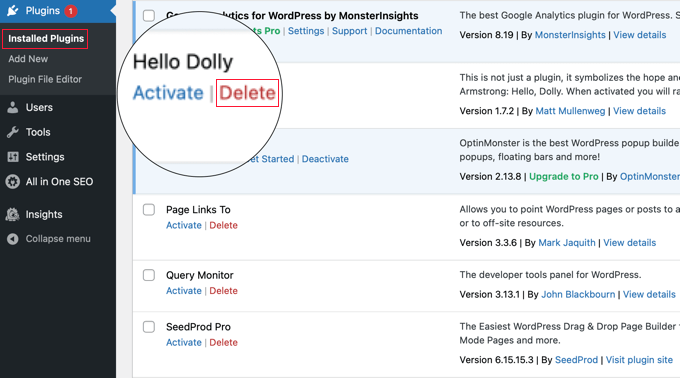
Task: Click the All in One SEO gear icon
Action: (13, 182)
